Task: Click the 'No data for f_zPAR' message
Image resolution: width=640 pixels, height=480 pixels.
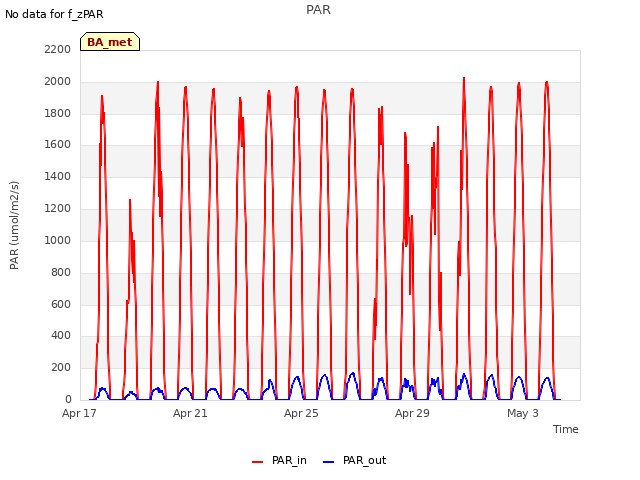Action: (x=54, y=14)
